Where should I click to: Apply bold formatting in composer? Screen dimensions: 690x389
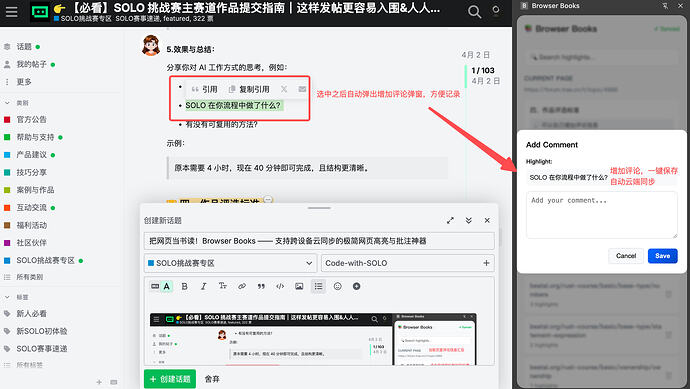click(x=184, y=286)
